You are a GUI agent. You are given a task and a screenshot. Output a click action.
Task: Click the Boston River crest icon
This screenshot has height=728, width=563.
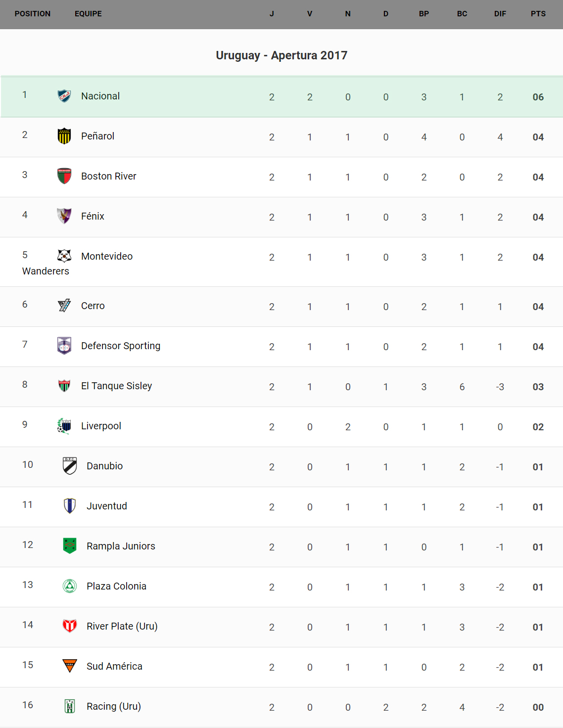click(x=64, y=176)
